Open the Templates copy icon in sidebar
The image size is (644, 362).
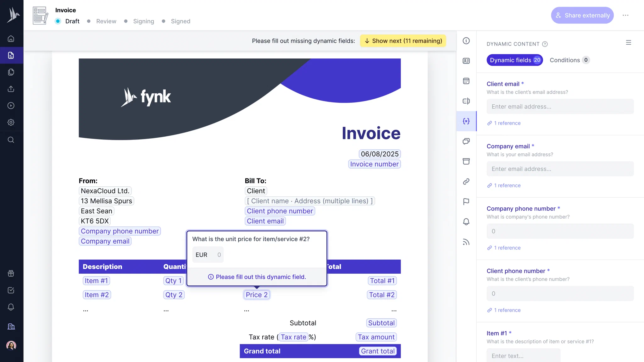coord(11,72)
